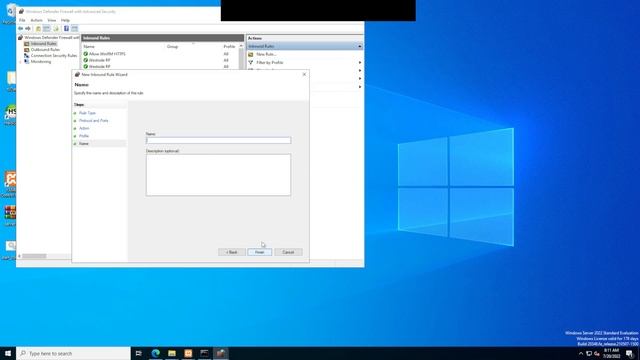This screenshot has height=360, width=640.
Task: Click the Up one level folder toolbar icon
Action: pyautogui.click(x=38, y=29)
